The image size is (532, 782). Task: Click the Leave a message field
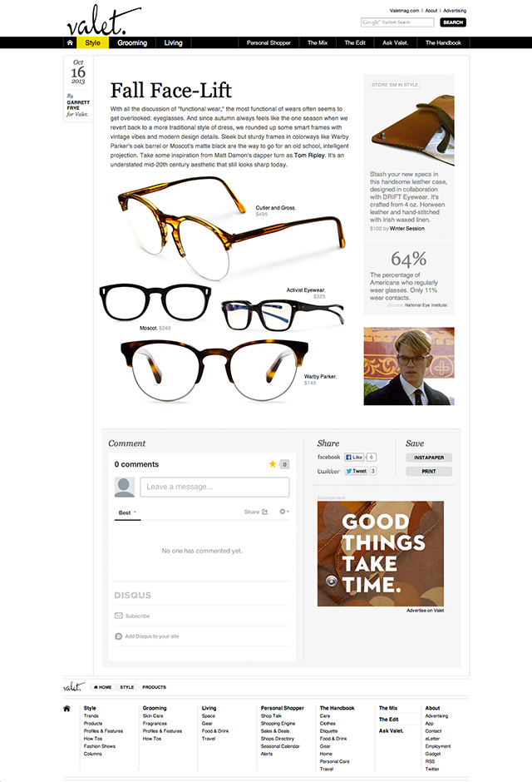coord(214,487)
